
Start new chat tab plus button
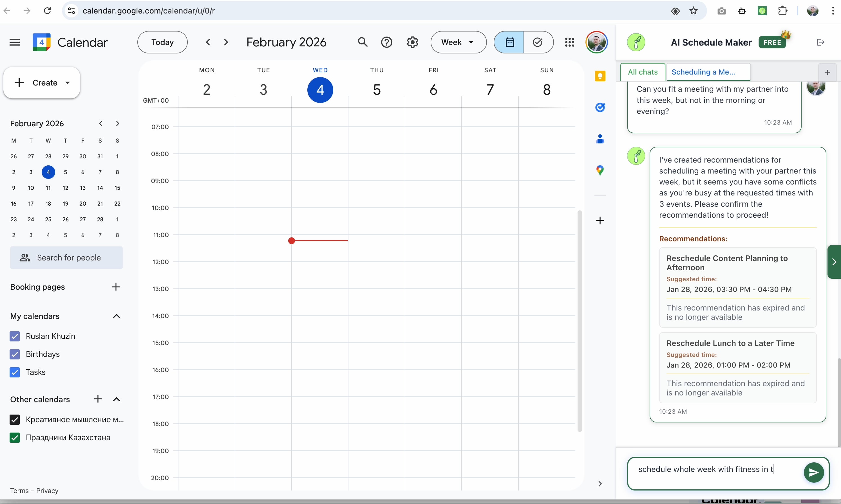(827, 72)
